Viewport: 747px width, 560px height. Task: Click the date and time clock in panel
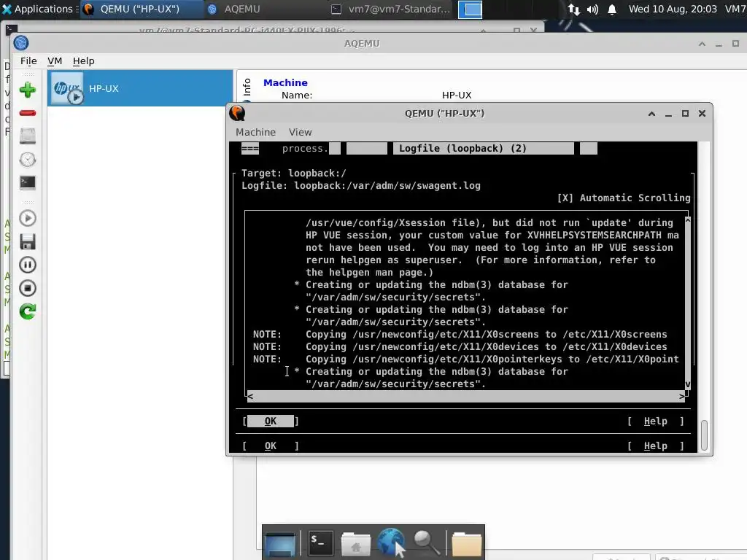673,9
